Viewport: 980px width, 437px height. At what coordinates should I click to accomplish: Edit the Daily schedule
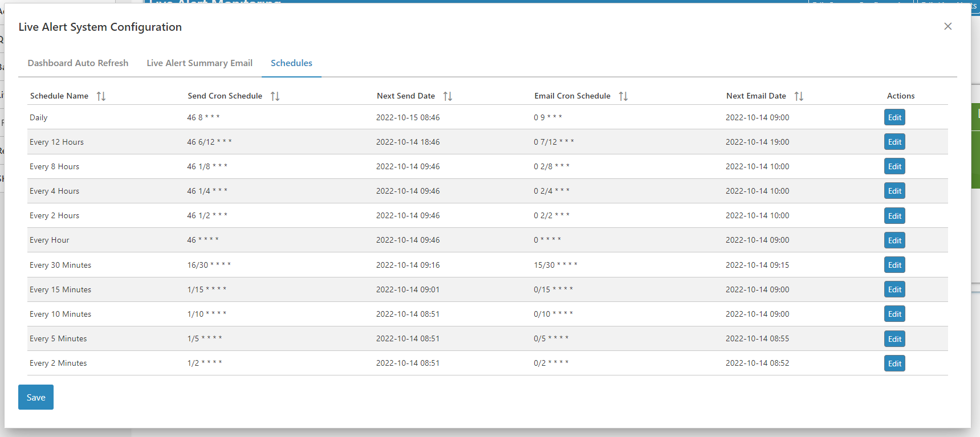(x=894, y=117)
